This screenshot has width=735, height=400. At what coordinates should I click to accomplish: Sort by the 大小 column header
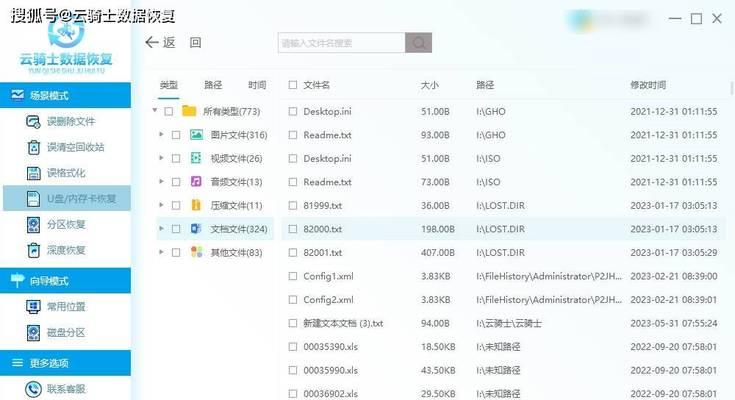click(x=429, y=85)
